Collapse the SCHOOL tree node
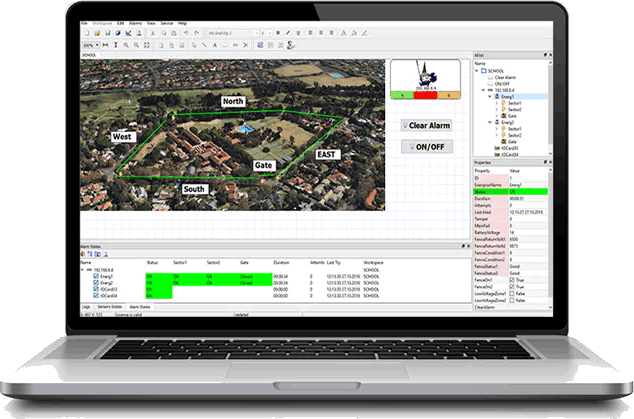The height and width of the screenshot is (419, 634). [477, 71]
